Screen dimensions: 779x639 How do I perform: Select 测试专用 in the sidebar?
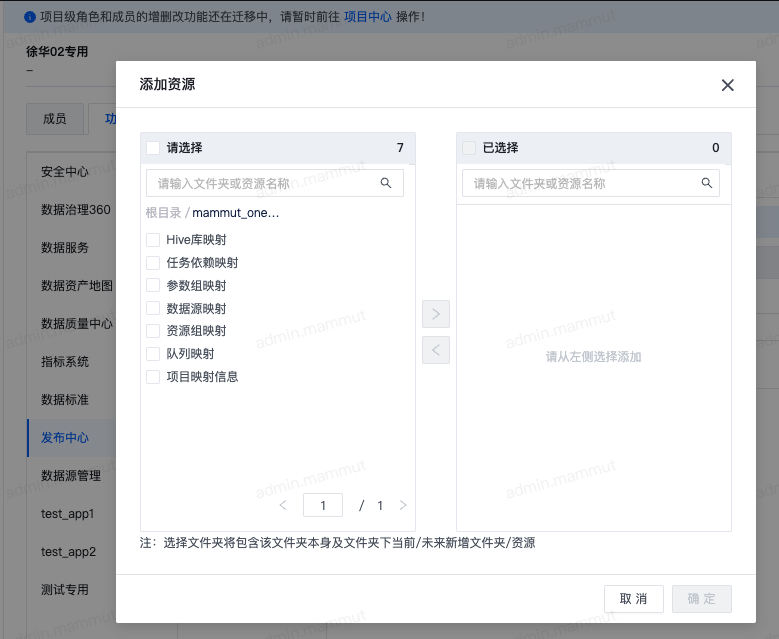(65, 590)
